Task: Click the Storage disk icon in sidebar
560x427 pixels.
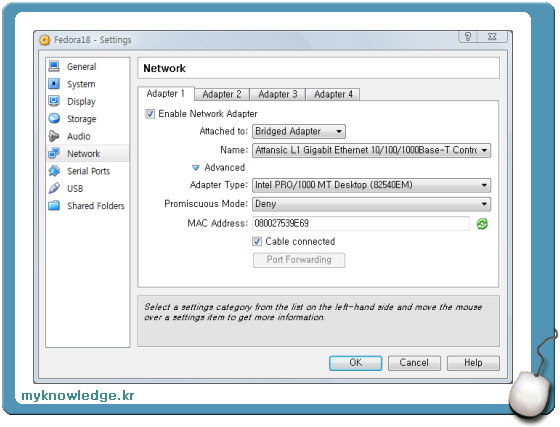Action: pyautogui.click(x=54, y=118)
